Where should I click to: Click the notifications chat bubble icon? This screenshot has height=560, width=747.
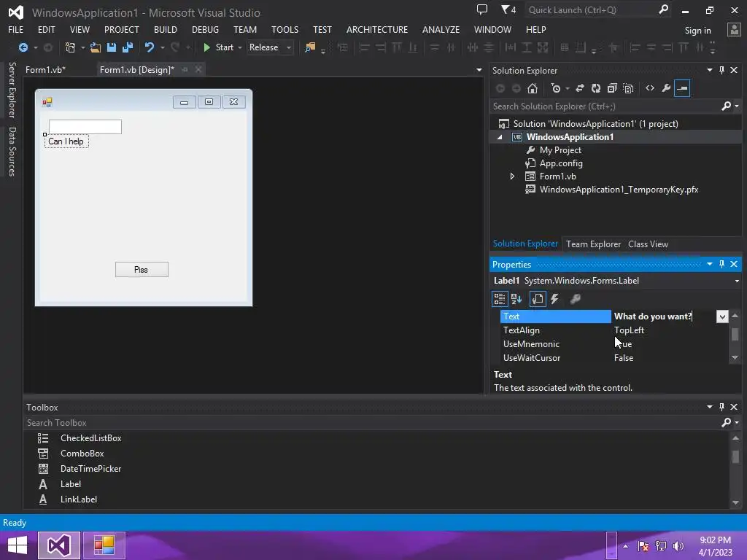pos(482,9)
